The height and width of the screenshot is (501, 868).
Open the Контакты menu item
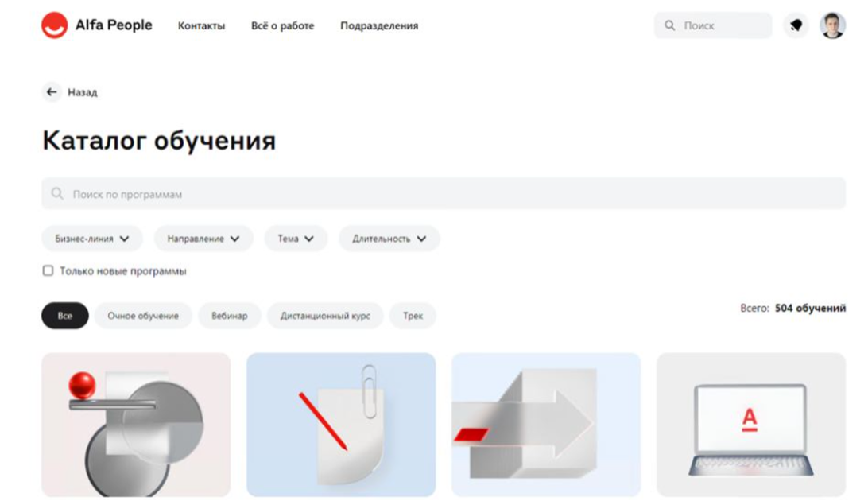[202, 26]
